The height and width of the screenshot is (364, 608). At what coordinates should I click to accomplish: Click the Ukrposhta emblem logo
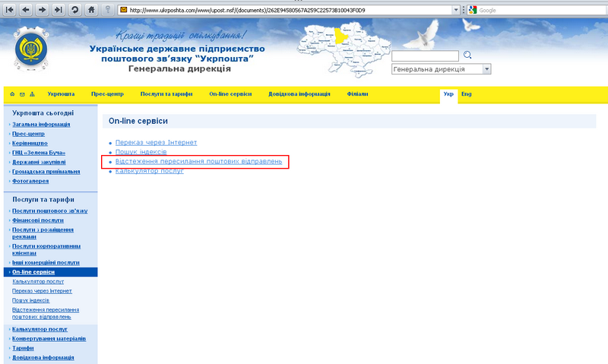click(x=31, y=49)
